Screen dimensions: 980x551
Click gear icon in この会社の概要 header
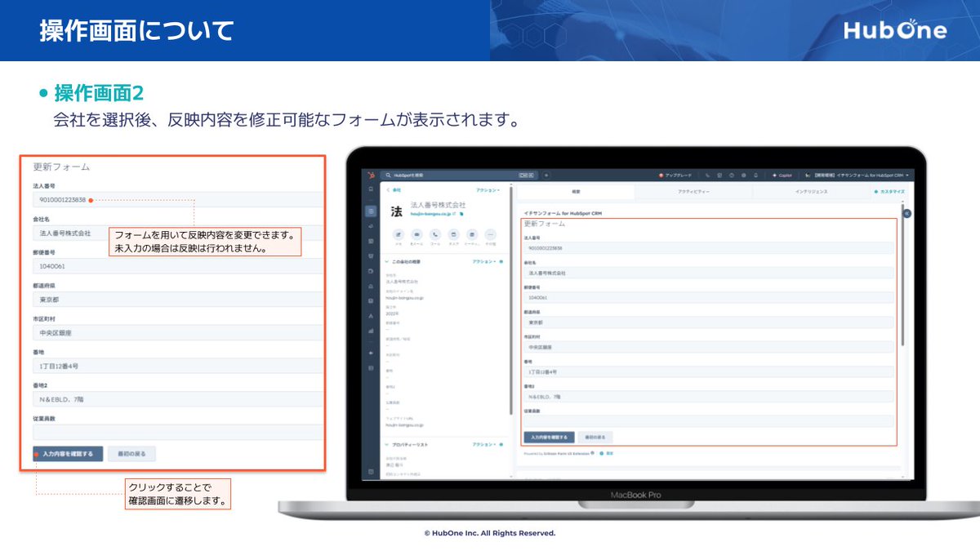pyautogui.click(x=501, y=261)
